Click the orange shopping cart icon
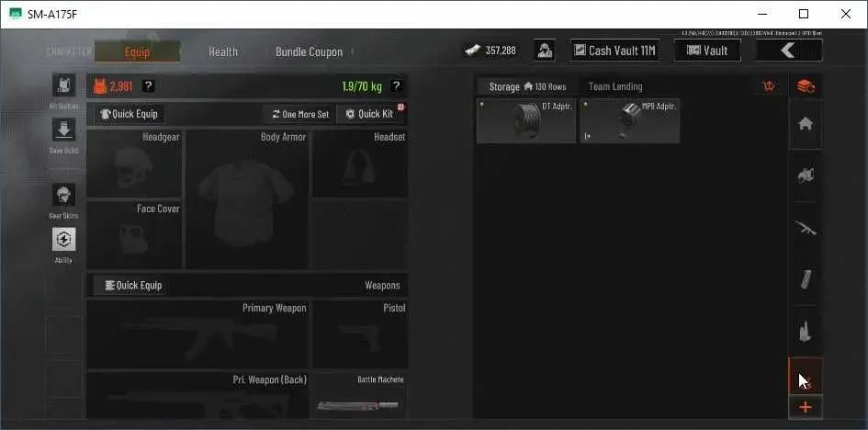Image resolution: width=868 pixels, height=430 pixels. tap(769, 87)
